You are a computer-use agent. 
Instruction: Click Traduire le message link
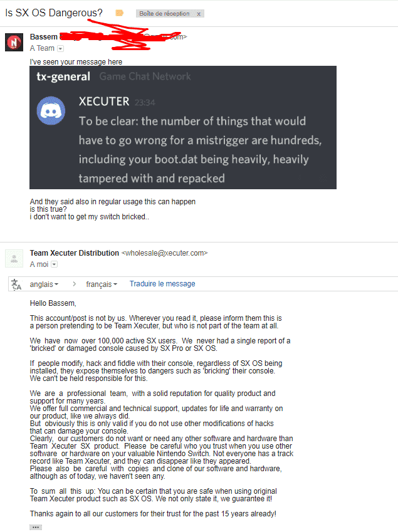click(x=162, y=284)
